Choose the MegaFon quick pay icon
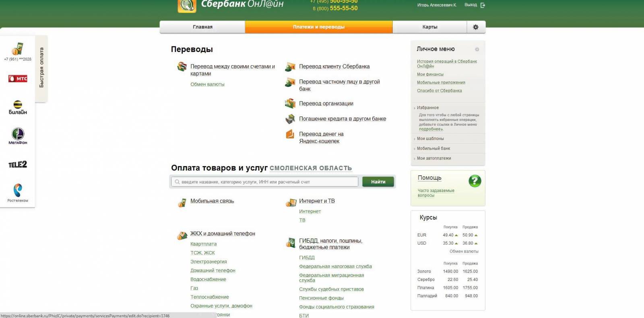This screenshot has width=644, height=318. [x=18, y=136]
